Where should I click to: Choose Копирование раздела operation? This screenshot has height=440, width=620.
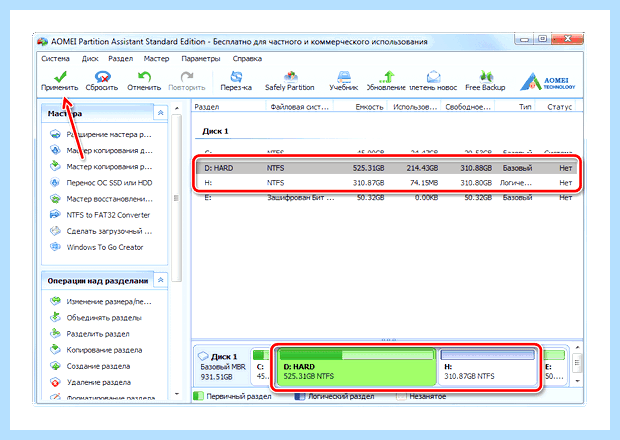96,350
